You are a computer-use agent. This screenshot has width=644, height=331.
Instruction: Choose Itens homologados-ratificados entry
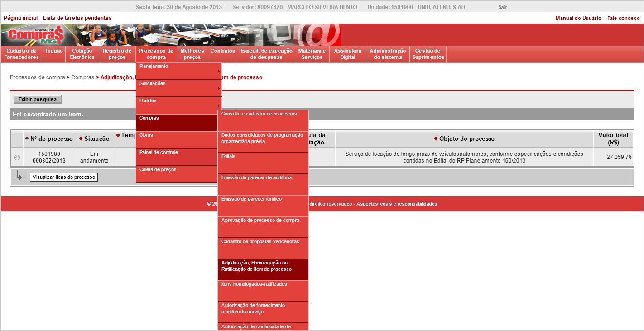(263, 291)
